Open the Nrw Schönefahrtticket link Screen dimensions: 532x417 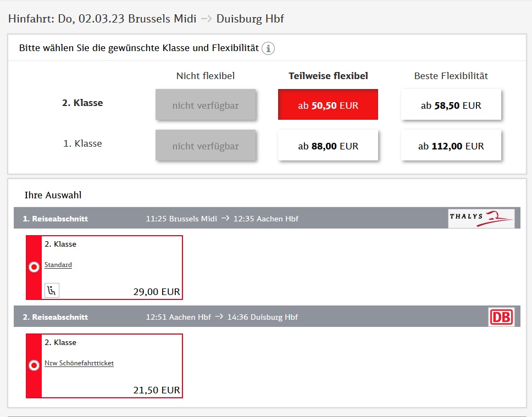click(79, 363)
